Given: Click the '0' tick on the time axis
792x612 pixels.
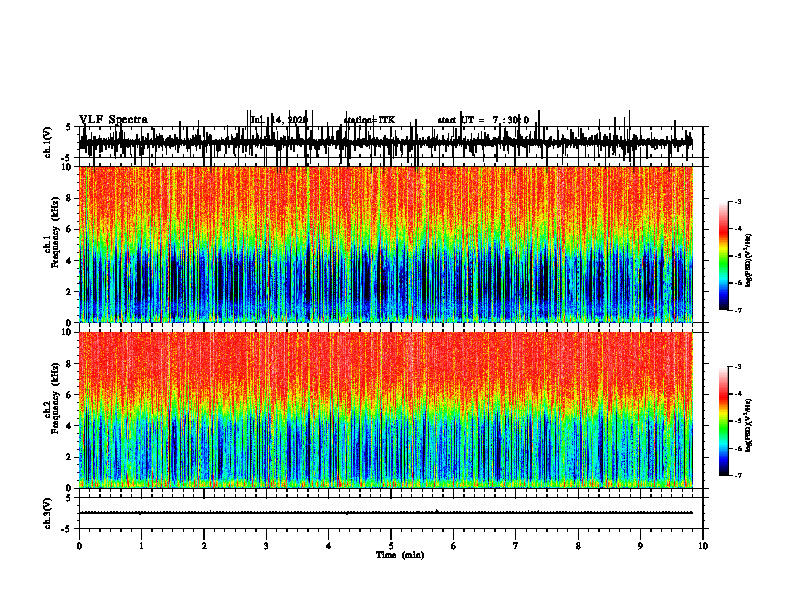Looking at the screenshot, I should [x=79, y=546].
